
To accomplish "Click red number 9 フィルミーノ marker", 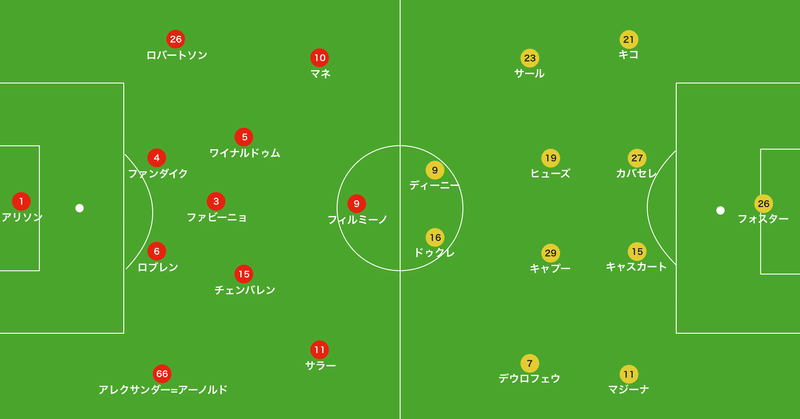I will (x=357, y=203).
